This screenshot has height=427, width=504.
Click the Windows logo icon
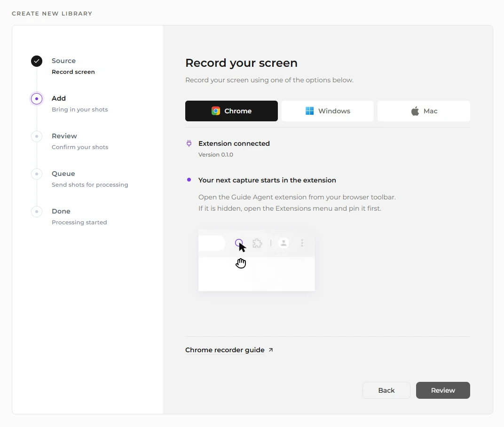[x=309, y=111]
